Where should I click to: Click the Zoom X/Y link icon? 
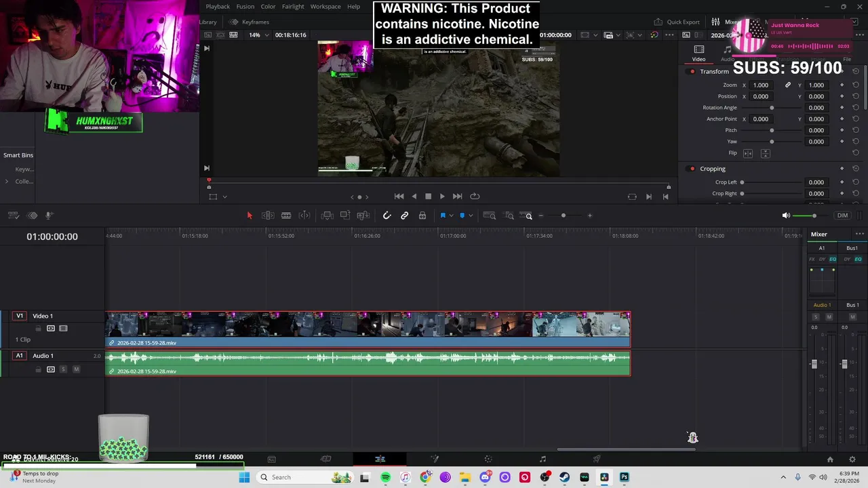(x=788, y=85)
